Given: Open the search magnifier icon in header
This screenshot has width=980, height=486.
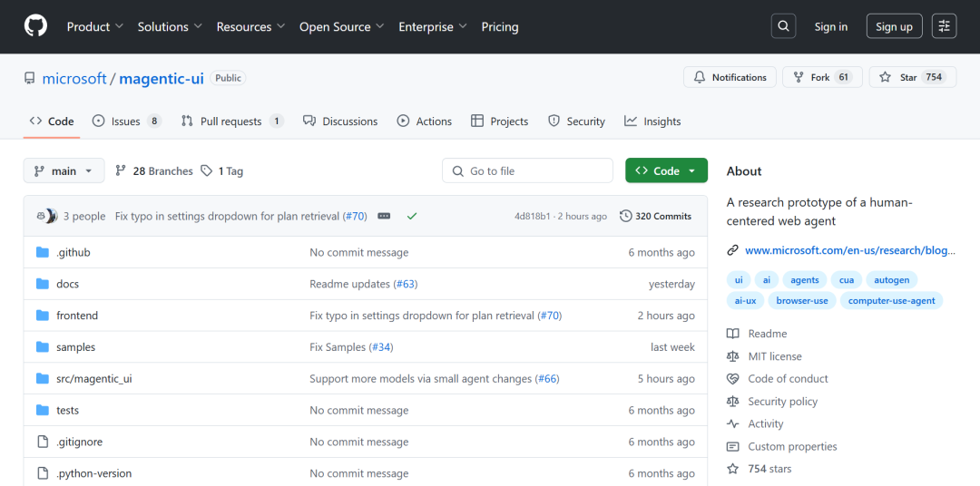Looking at the screenshot, I should [x=784, y=26].
